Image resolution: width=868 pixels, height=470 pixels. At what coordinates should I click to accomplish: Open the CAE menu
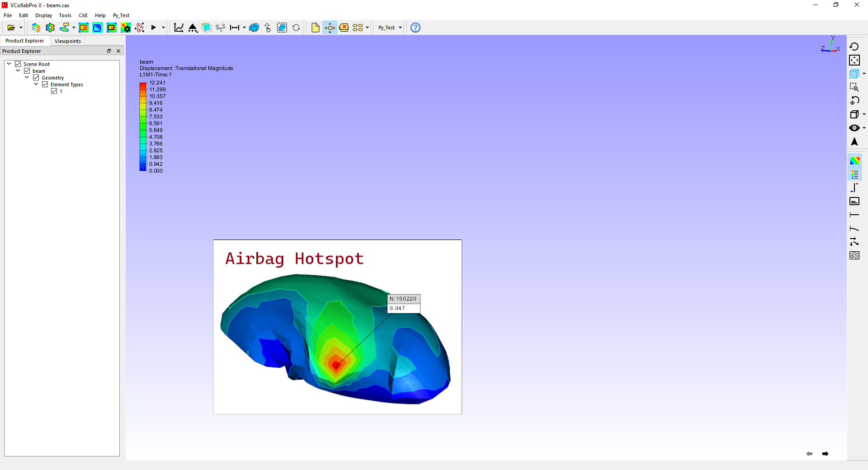tap(83, 15)
